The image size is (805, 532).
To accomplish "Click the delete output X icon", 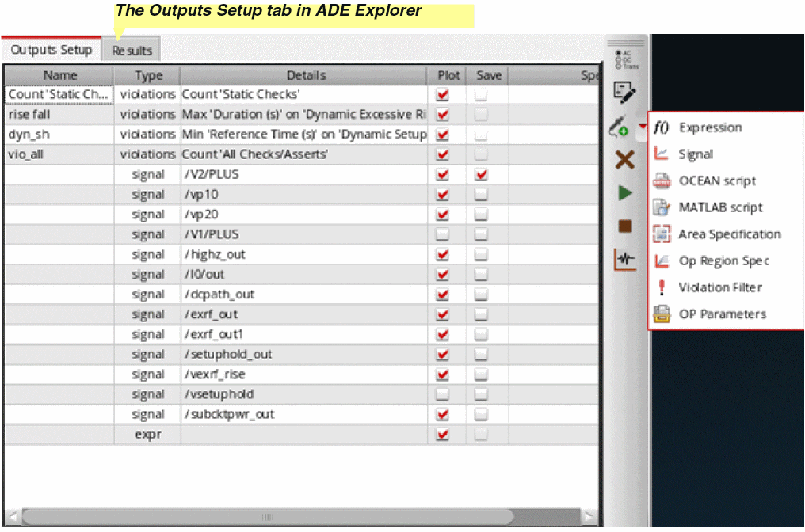I will [625, 160].
